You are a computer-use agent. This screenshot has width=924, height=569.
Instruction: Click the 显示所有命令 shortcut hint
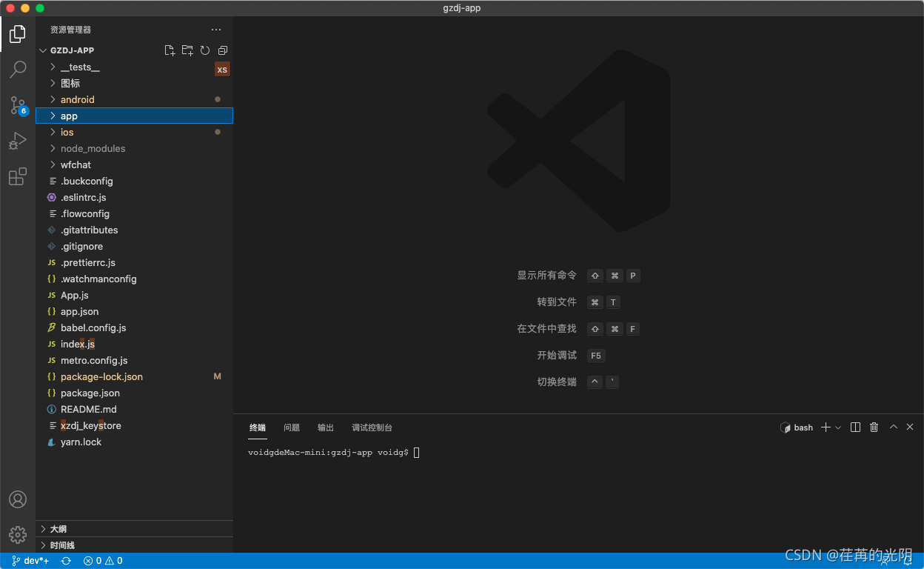[x=546, y=276]
